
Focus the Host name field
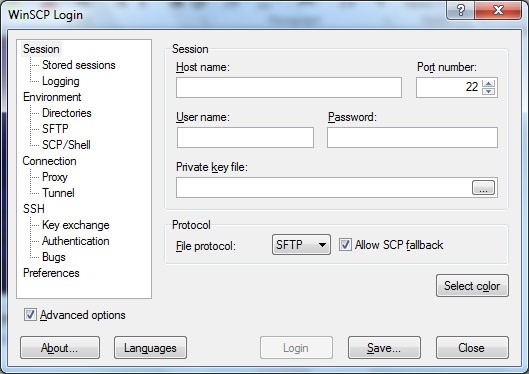point(289,88)
